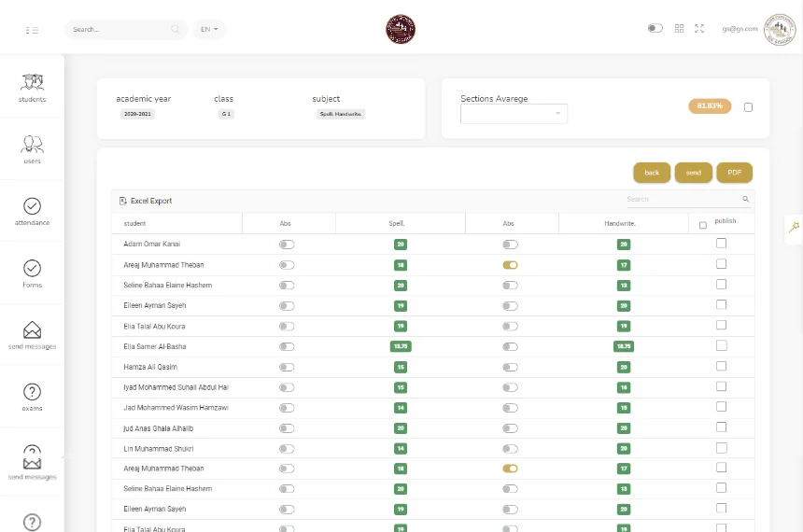Click the school logo at top center
The image size is (803, 532).
(x=401, y=29)
